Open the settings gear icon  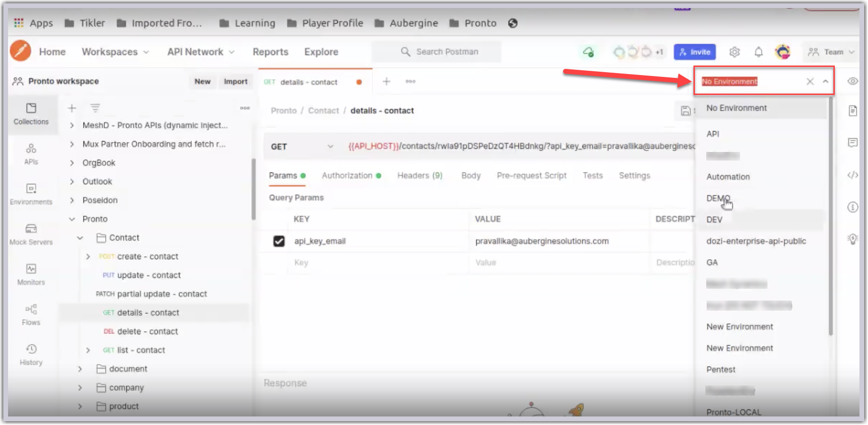tap(735, 52)
